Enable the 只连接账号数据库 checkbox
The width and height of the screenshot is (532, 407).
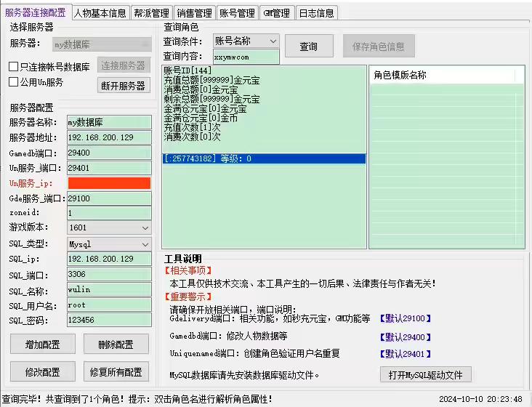[14, 67]
